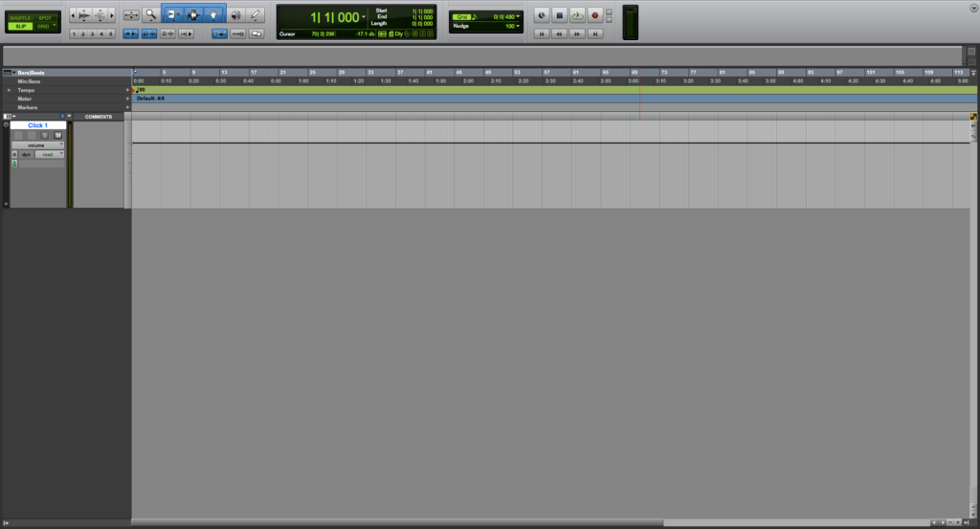Image resolution: width=980 pixels, height=529 pixels.
Task: Open the Nudge value dropdown
Action: tap(518, 26)
